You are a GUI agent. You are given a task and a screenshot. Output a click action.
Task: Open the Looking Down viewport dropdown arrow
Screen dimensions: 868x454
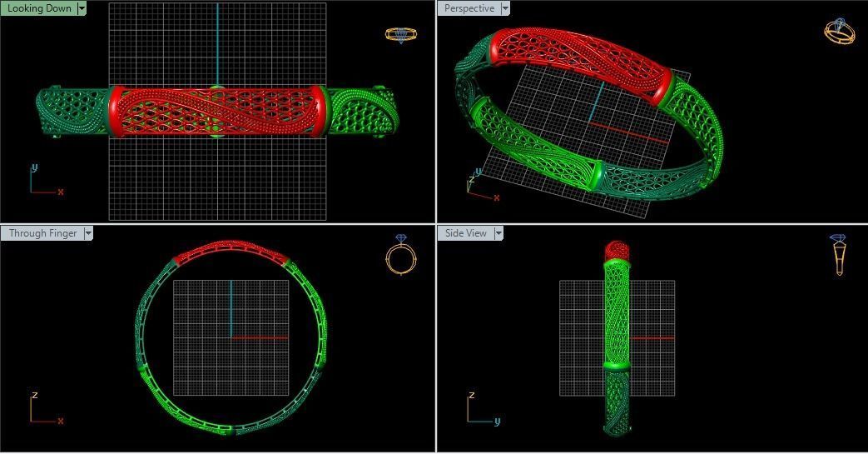pos(82,8)
